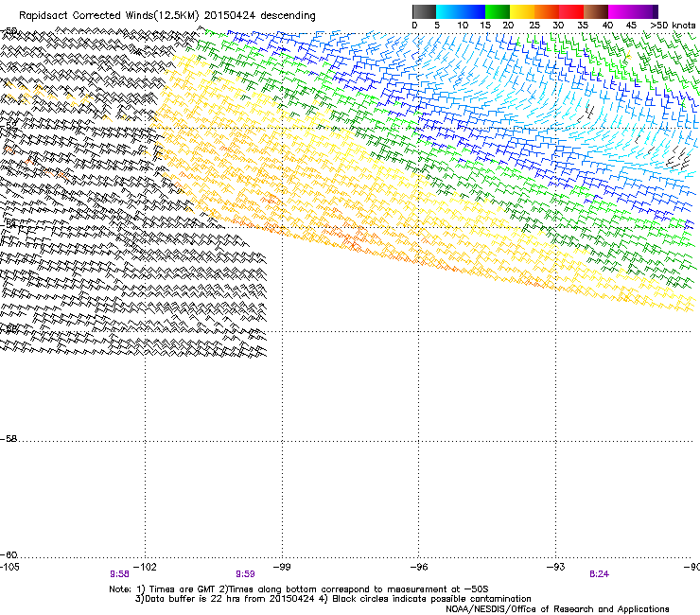Click the yellow 20-25 knots color segment
Screen dimensions: 700x615
[522, 11]
